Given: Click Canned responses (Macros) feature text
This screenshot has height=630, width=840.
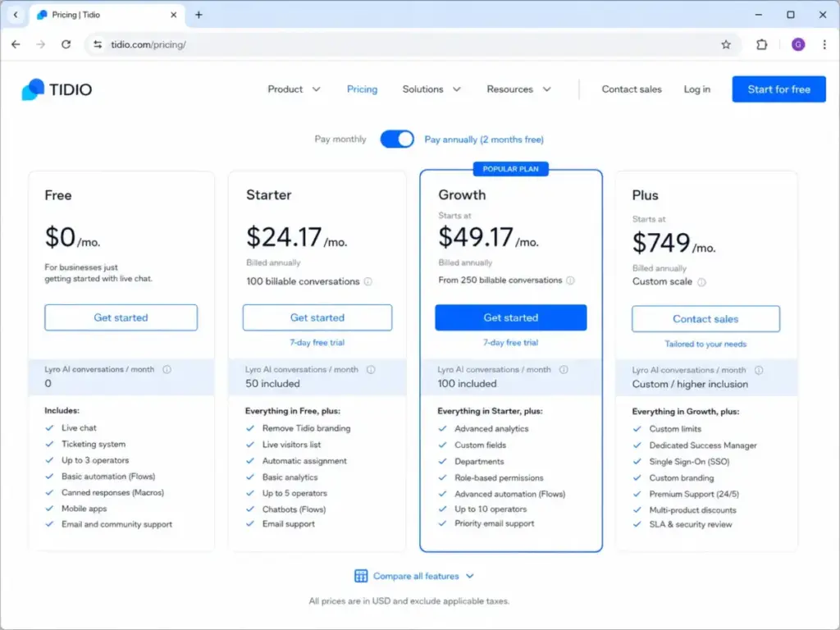Looking at the screenshot, I should (112, 493).
